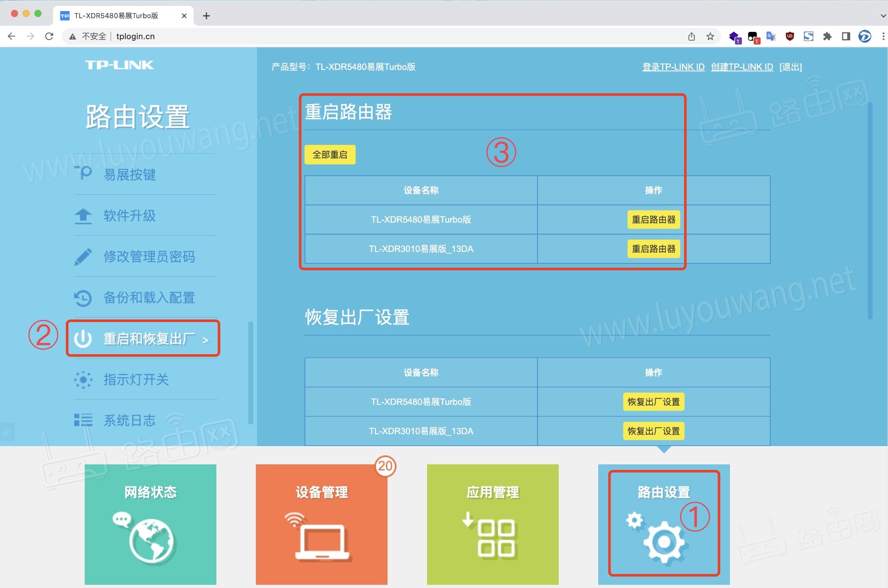888x588 pixels.
Task: Click the 登录TP-LINK ID link
Action: point(673,67)
